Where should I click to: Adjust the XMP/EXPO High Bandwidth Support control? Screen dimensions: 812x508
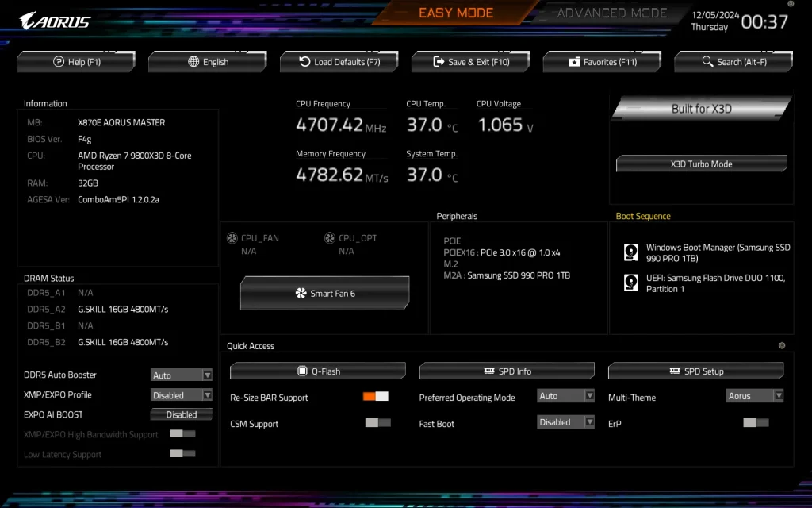182,433
